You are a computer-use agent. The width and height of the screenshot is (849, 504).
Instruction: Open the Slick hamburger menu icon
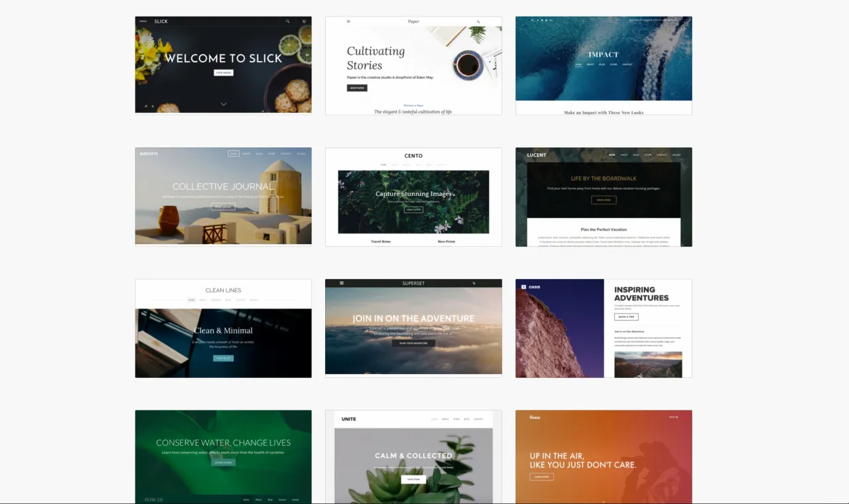[x=143, y=21]
